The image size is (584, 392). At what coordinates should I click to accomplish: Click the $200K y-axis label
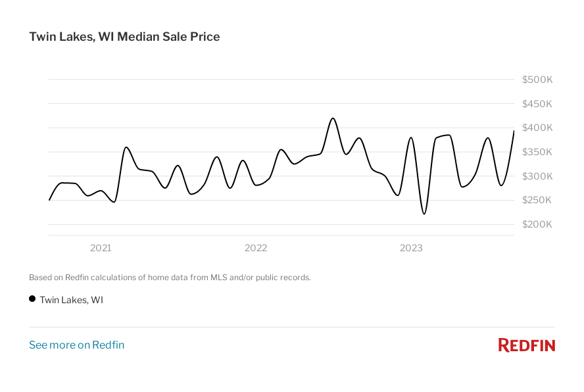pos(537,224)
